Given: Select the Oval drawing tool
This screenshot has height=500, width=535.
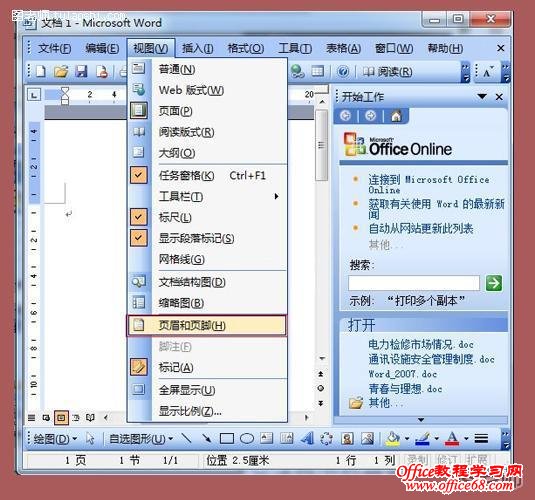Looking at the screenshot, I should tap(247, 438).
